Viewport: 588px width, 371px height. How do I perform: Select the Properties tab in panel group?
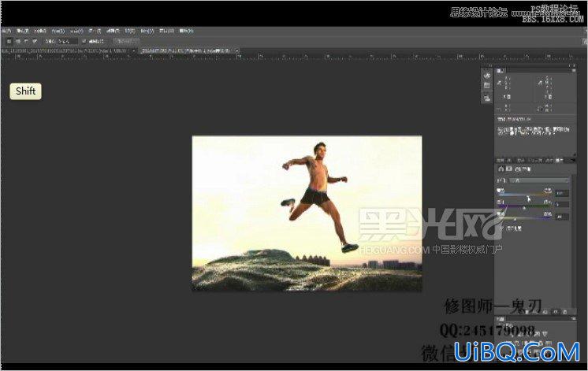point(559,161)
